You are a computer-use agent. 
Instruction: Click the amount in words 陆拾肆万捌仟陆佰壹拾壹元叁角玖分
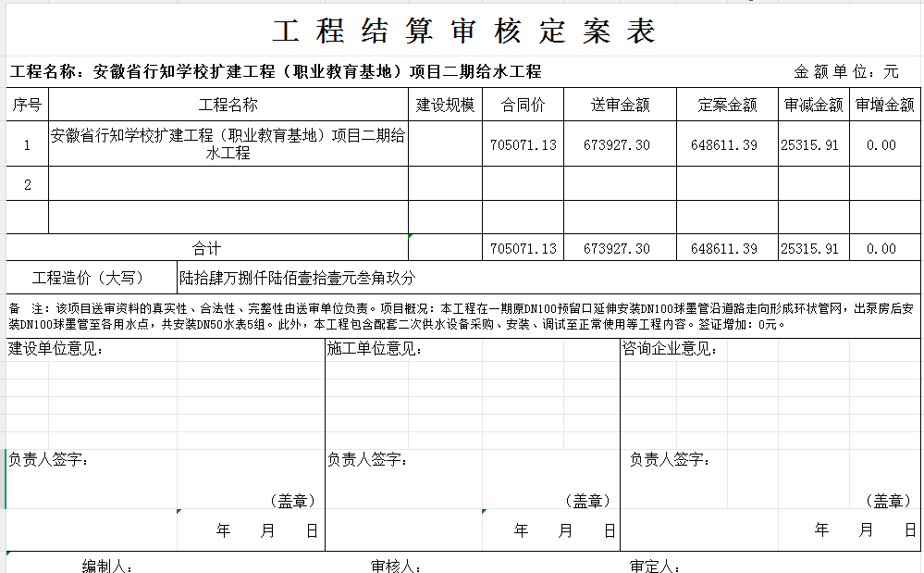(x=298, y=278)
